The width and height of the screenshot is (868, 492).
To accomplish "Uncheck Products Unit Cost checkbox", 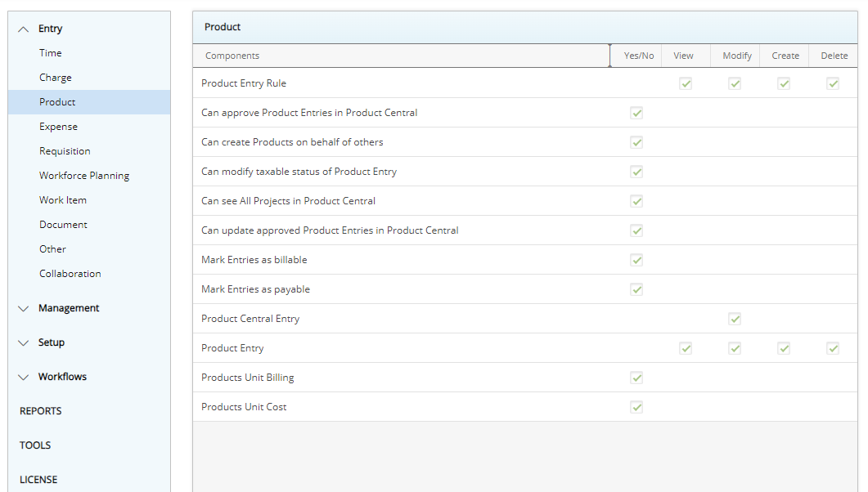I will (x=636, y=407).
